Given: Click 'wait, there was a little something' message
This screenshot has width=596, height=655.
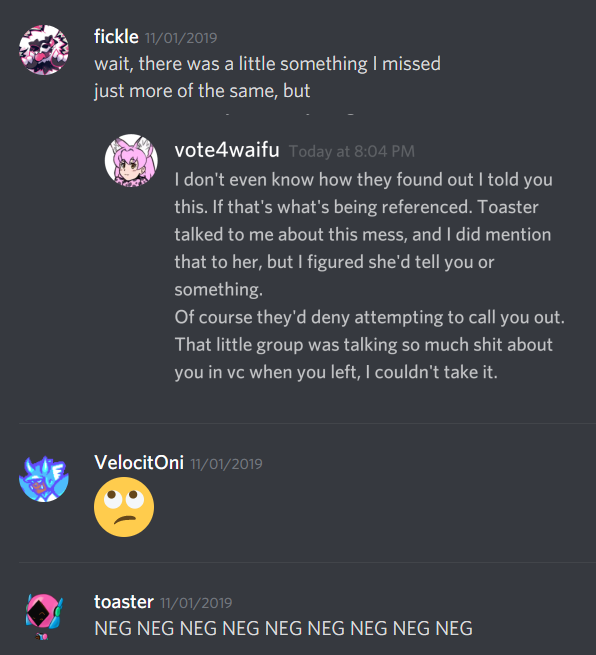Looking at the screenshot, I should coord(267,64).
